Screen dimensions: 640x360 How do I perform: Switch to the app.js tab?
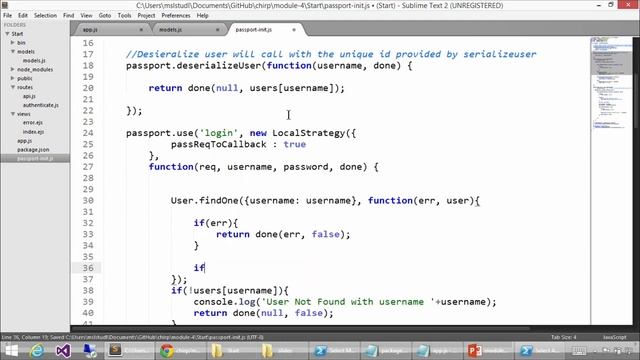[110, 29]
